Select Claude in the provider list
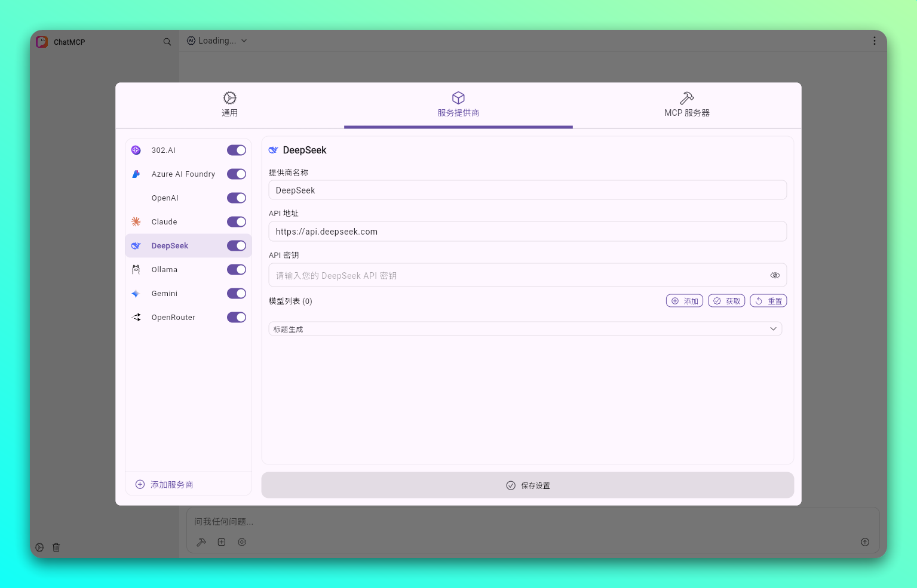Viewport: 917px width, 588px height. pyautogui.click(x=164, y=222)
